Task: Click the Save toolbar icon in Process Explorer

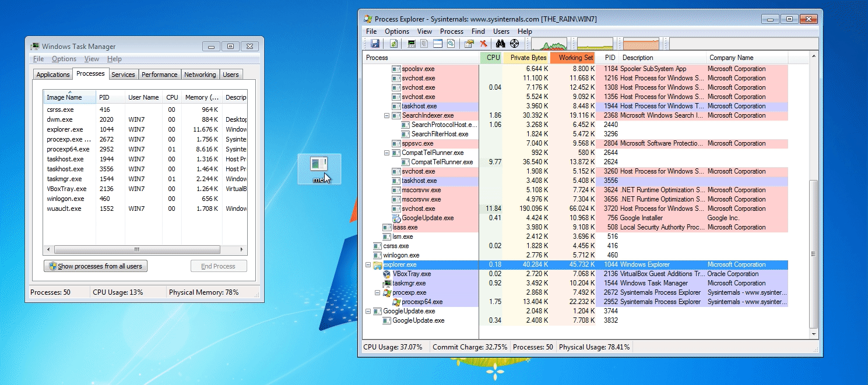Action: click(x=375, y=44)
